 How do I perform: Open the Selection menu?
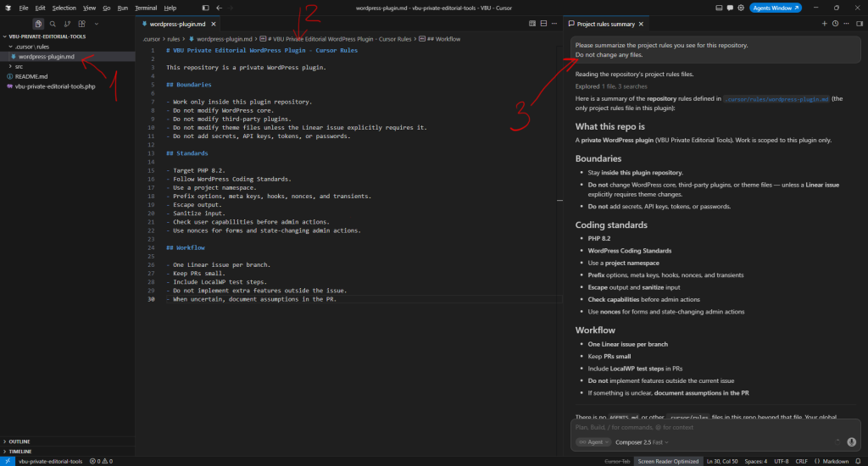pos(64,8)
